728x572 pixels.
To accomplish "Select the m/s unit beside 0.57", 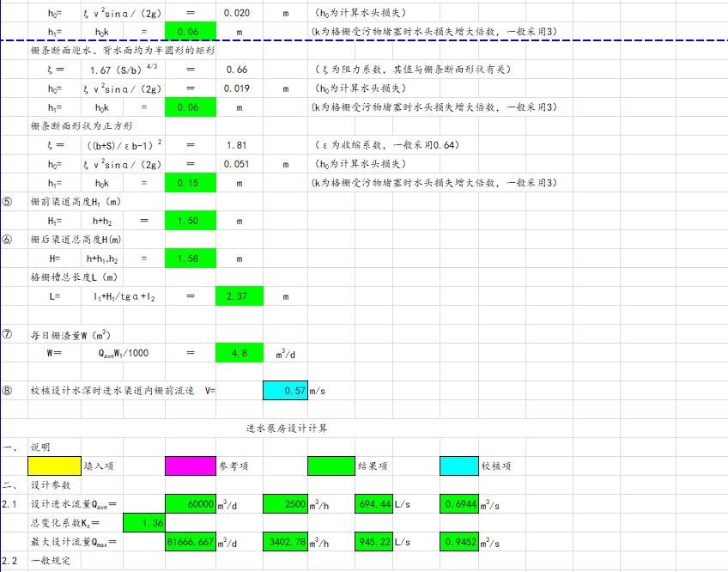I will tap(318, 392).
